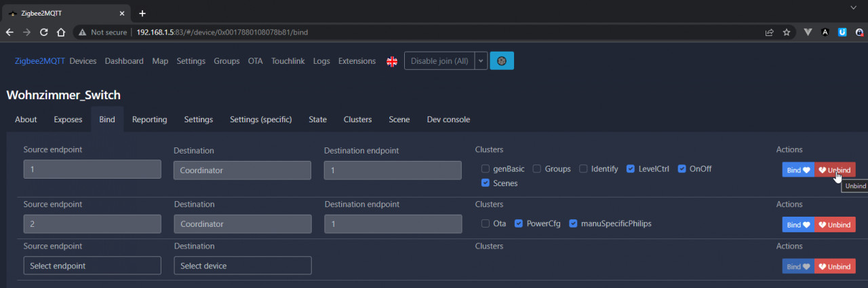The width and height of the screenshot is (868, 288).
Task: Uncheck the LevelCtrl cluster checkbox
Action: click(x=631, y=169)
